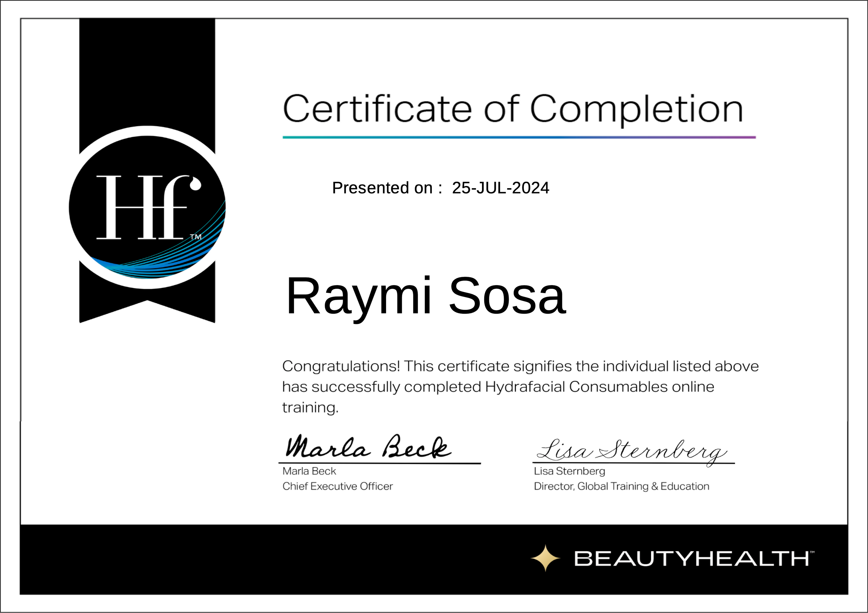868x613 pixels.
Task: Click Director, Global Training & Education text
Action: [x=621, y=486]
